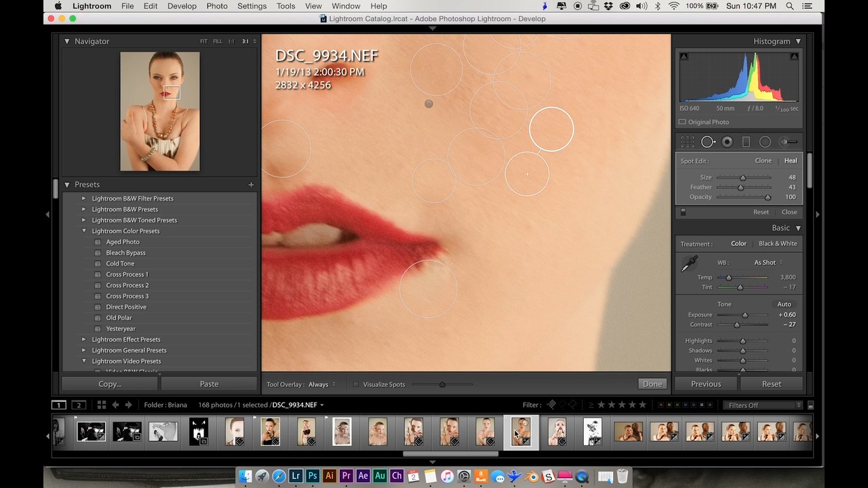Select the Red Eye Correction tool
This screenshot has height=488, width=868.
pyautogui.click(x=727, y=142)
